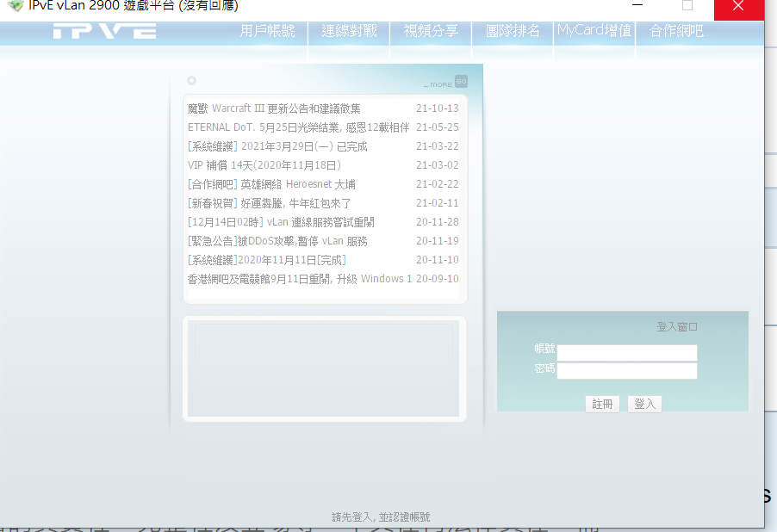Screen dimensions: 777x532
Task: Switch to the 視頻分享 tab
Action: [x=431, y=31]
